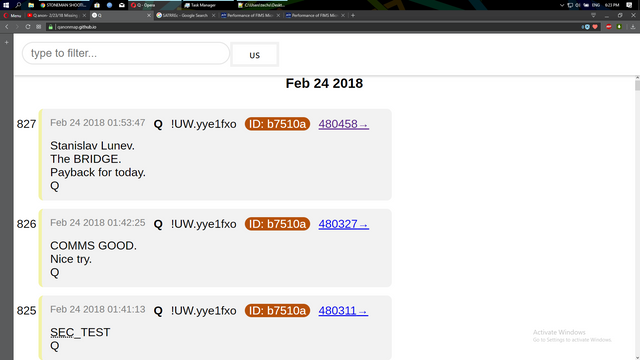This screenshot has height=360, width=640.
Task: Open network icon in system tray
Action: coord(570,5)
